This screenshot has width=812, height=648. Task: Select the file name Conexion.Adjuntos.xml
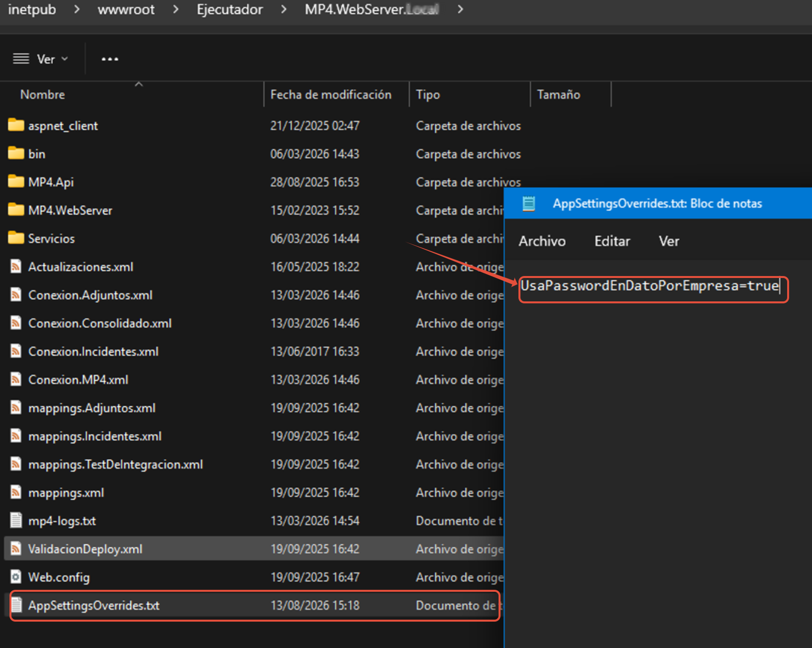point(91,295)
